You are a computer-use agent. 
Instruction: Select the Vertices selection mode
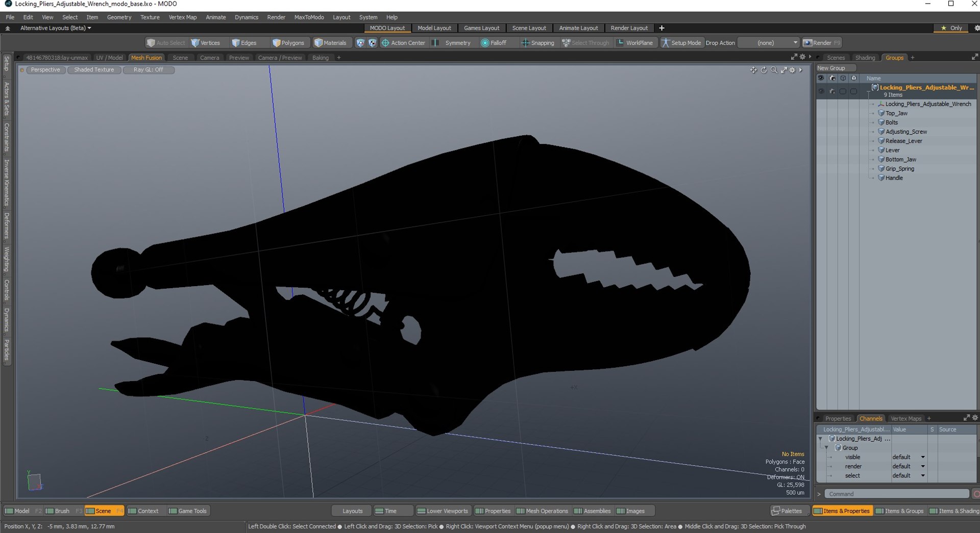(205, 43)
